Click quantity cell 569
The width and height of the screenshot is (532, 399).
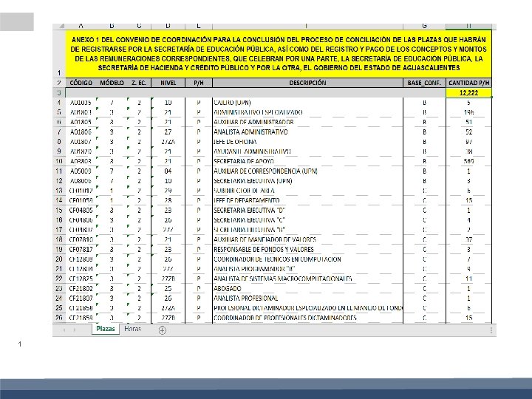(x=469, y=161)
